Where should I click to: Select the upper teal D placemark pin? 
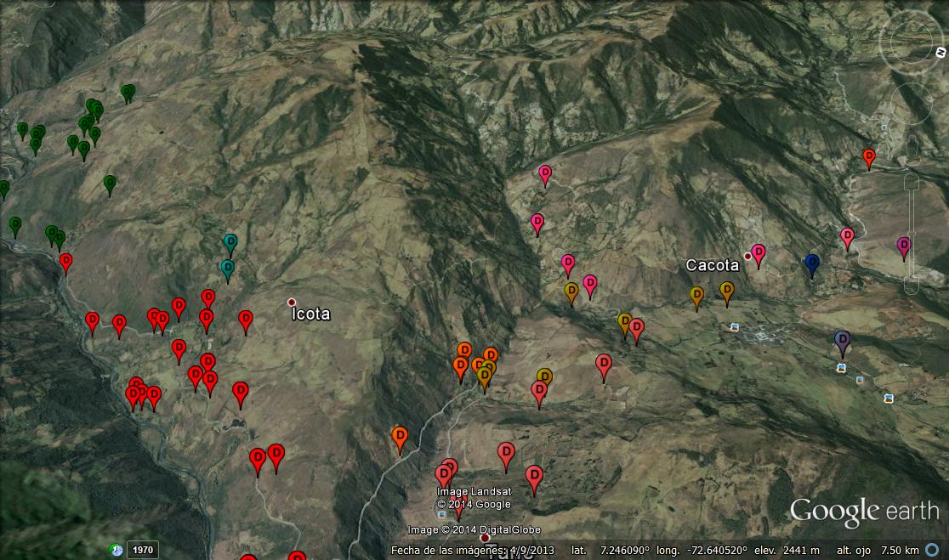[x=230, y=243]
